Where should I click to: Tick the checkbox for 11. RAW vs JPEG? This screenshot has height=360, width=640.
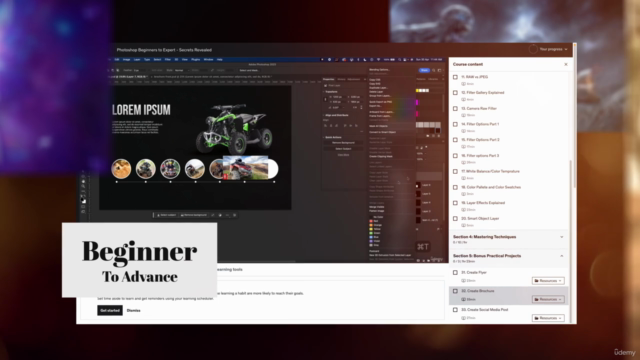(x=455, y=77)
